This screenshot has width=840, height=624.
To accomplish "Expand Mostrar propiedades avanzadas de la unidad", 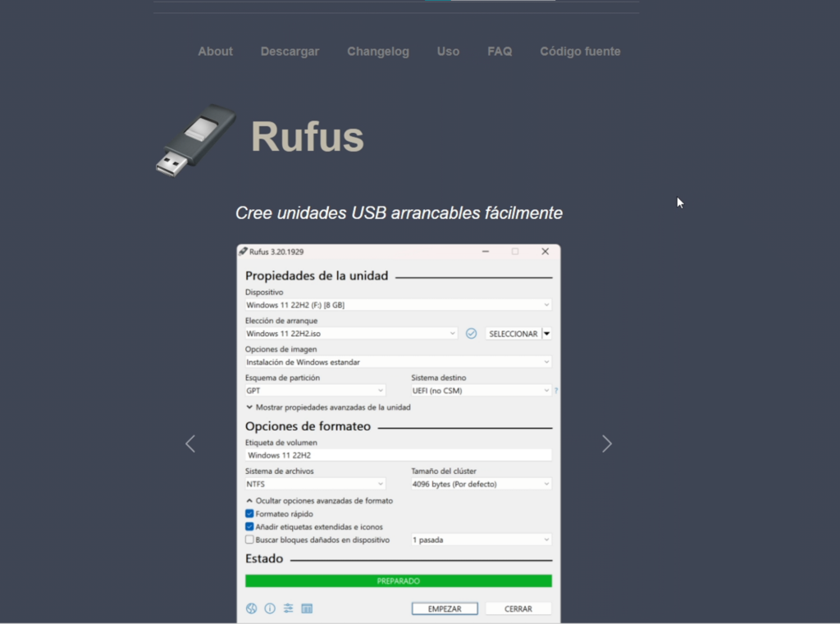I will (328, 408).
